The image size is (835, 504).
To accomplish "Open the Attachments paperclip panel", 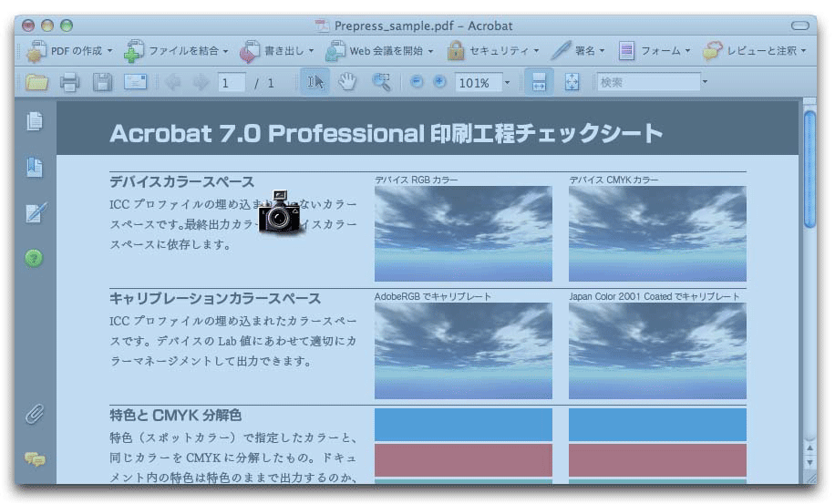I will [x=35, y=414].
